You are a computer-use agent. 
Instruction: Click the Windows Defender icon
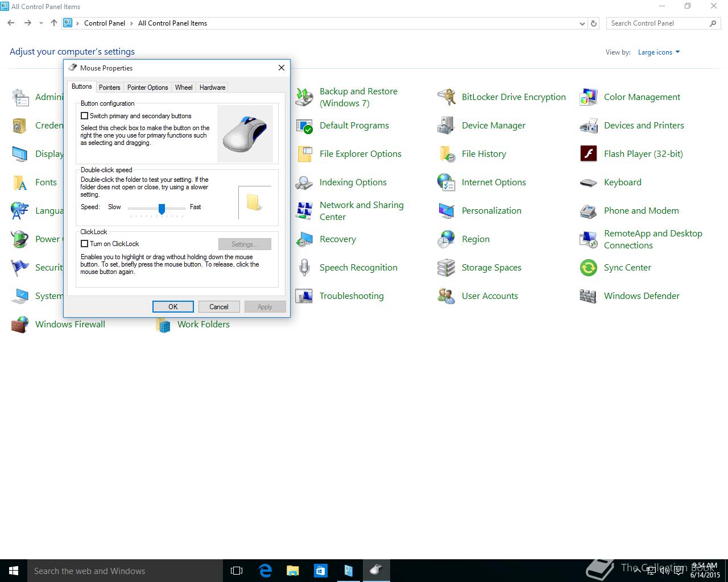tap(588, 296)
